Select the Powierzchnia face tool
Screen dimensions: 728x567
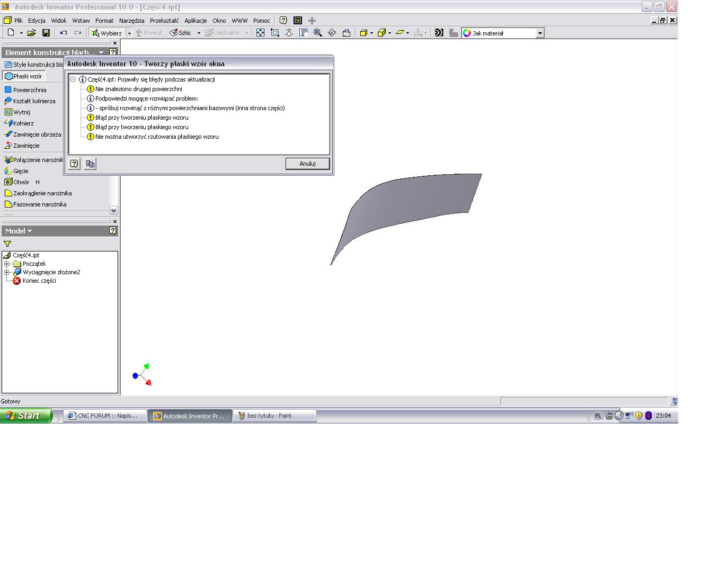25,90
